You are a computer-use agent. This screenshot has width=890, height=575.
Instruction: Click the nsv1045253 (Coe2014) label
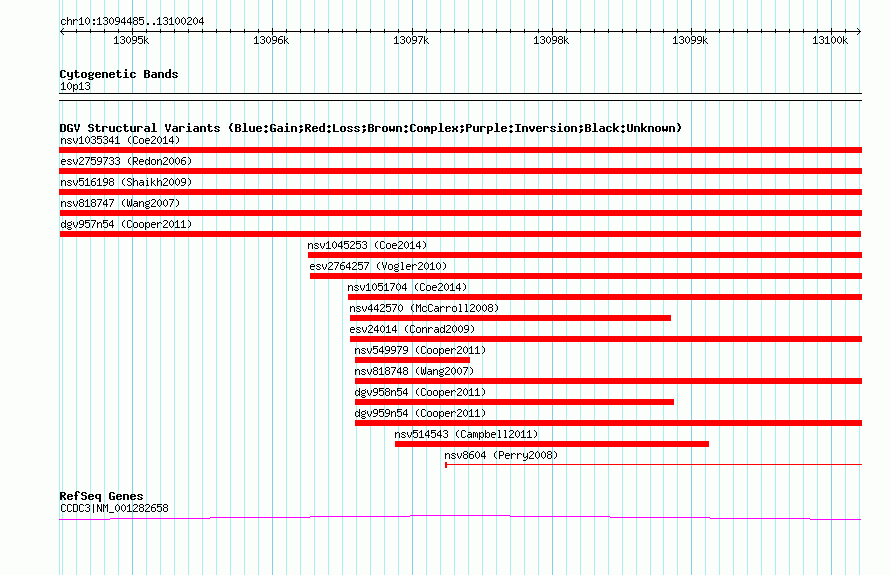(x=367, y=245)
